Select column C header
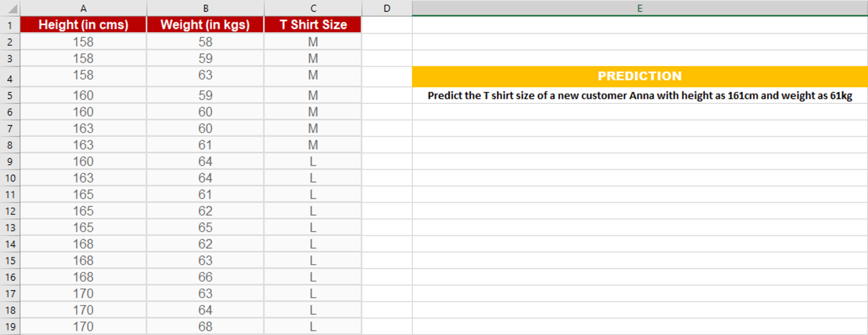The width and height of the screenshot is (868, 335). click(x=313, y=8)
